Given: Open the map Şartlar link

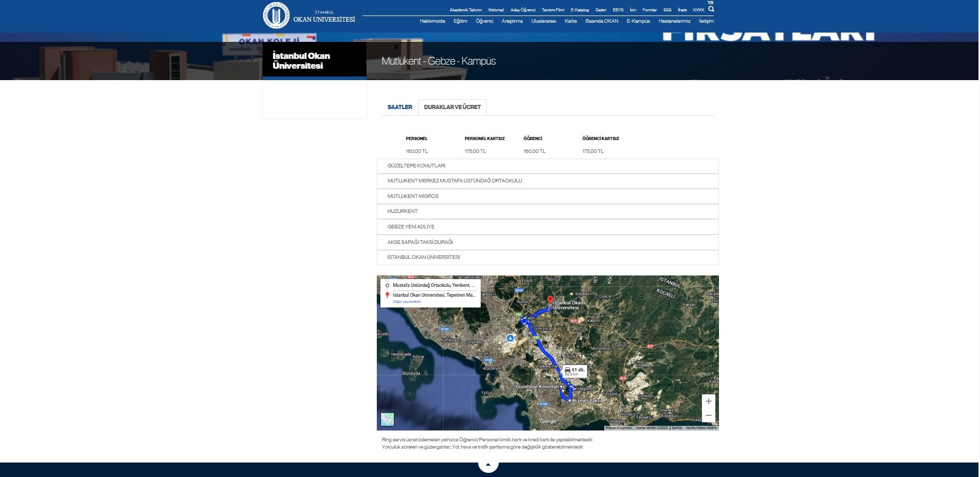Looking at the screenshot, I should tap(677, 428).
